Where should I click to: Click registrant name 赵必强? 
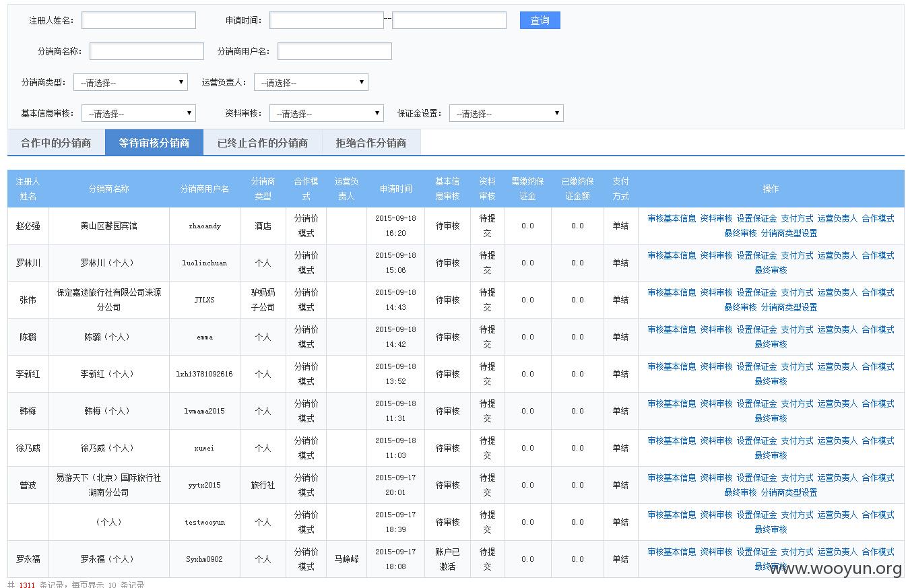28,226
